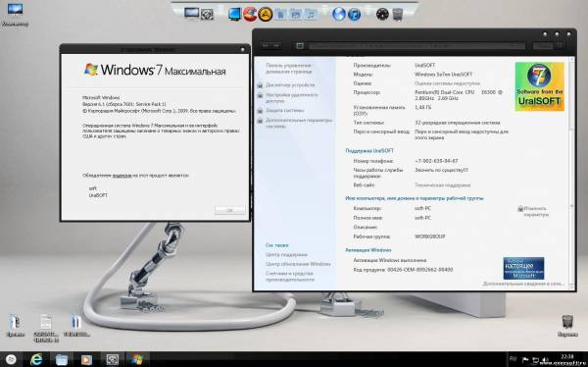Viewport: 588px width, 367px height.
Task: Launch the blue music note player in dock
Action: tap(355, 15)
